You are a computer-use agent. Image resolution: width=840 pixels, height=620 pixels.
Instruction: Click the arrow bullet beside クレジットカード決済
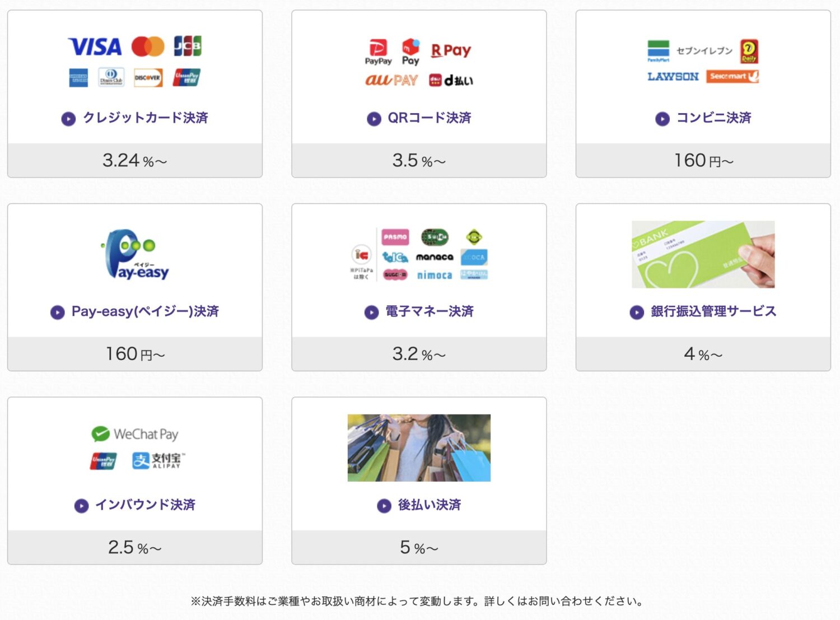(68, 119)
